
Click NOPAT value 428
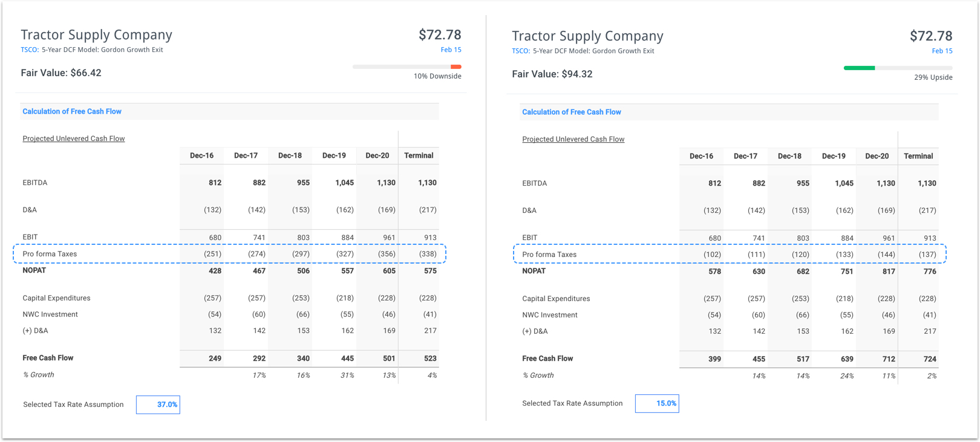[215, 271]
